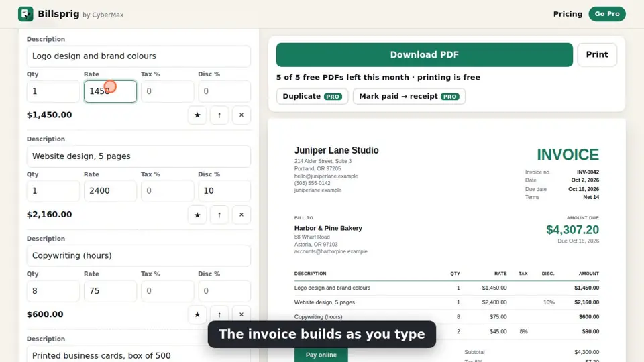Click the Billsprig logo icon
This screenshot has width=644, height=362.
pyautogui.click(x=25, y=14)
